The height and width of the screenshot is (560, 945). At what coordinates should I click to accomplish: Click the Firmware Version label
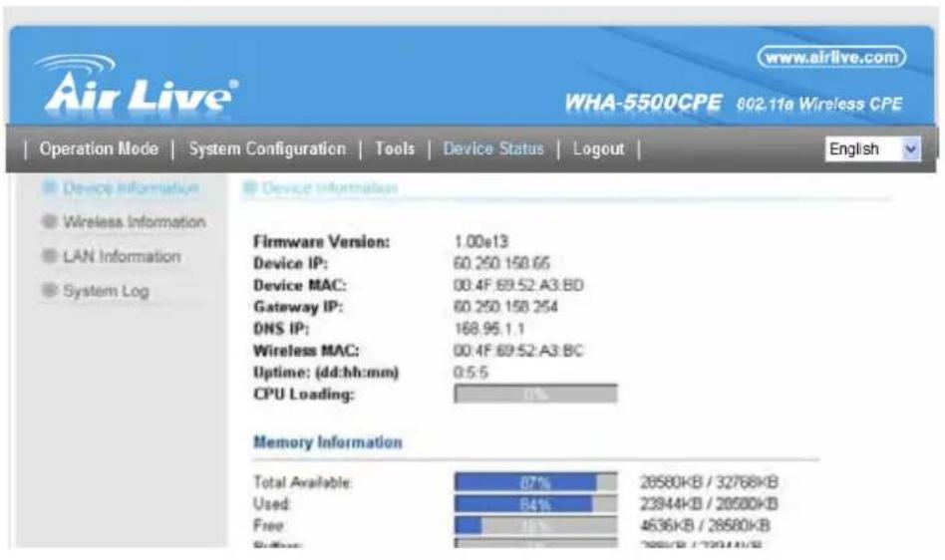(322, 242)
